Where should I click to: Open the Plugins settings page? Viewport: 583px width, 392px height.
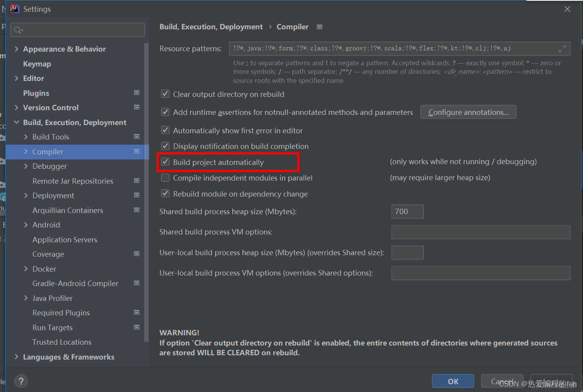click(36, 93)
